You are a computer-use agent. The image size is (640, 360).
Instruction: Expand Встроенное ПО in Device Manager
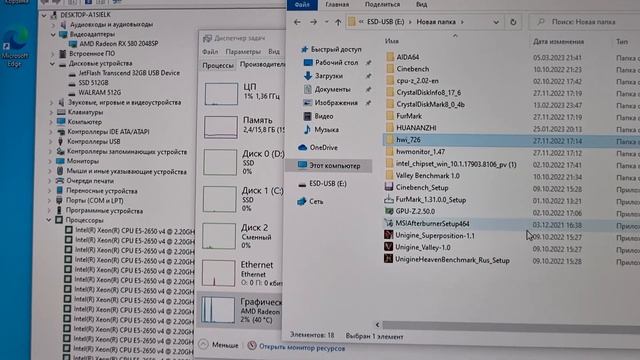coord(53,54)
